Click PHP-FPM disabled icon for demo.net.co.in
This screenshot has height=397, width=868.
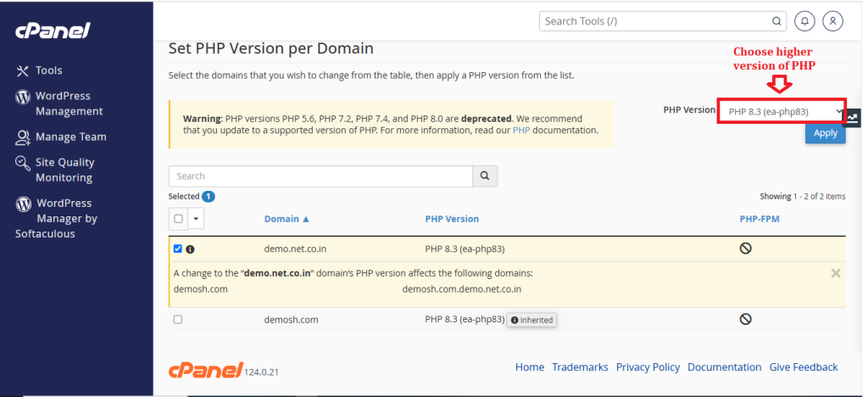[x=746, y=249]
